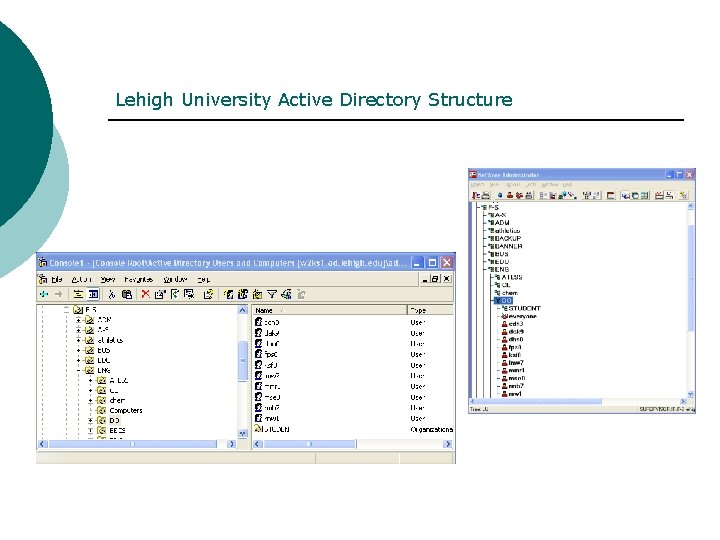The width and height of the screenshot is (720, 540).
Task: Select STUDENT in NetWare Administrator tree
Action: 524,309
